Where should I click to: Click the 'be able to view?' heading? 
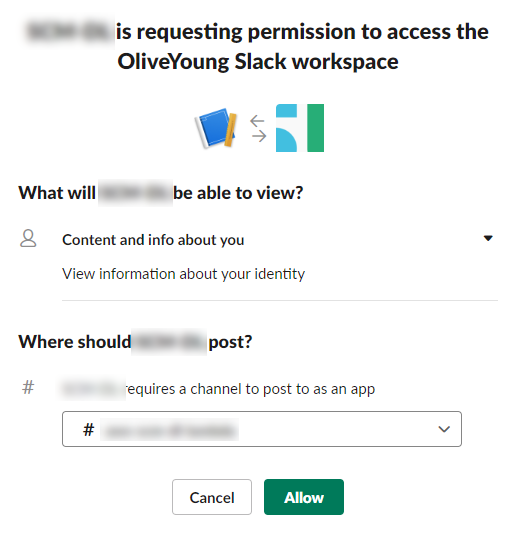click(238, 193)
